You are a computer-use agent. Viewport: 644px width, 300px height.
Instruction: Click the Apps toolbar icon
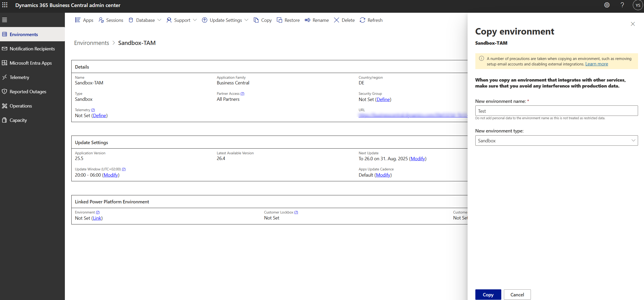(x=78, y=20)
